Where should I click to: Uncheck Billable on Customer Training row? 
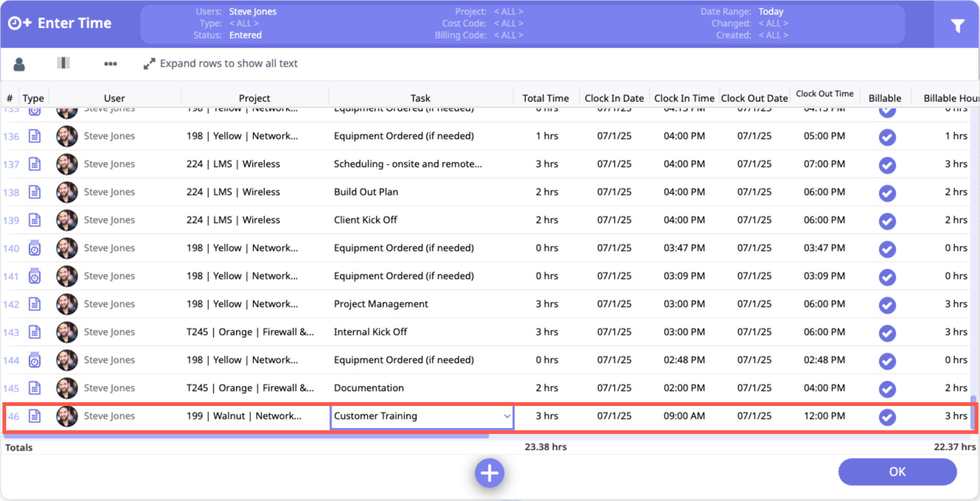coord(887,417)
